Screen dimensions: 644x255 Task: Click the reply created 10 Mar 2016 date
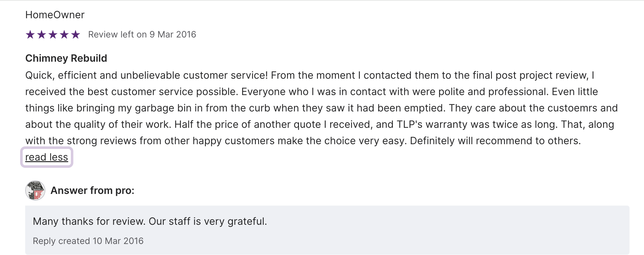88,241
